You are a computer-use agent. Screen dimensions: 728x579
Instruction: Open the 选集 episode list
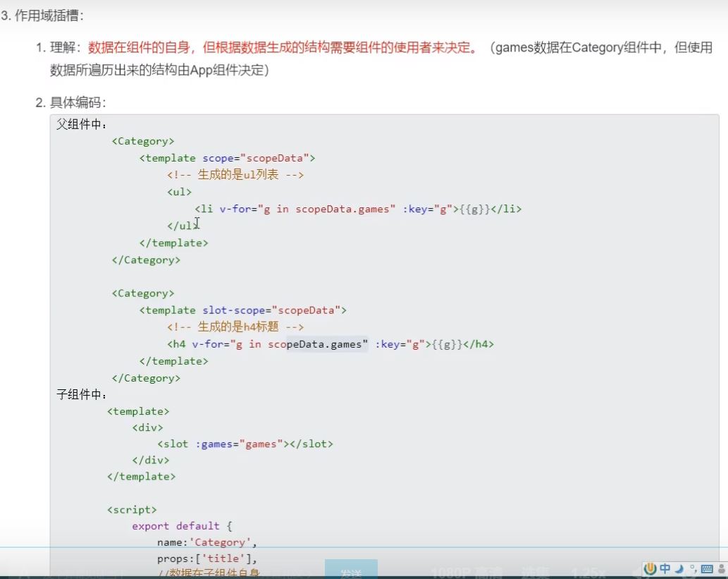point(534,573)
